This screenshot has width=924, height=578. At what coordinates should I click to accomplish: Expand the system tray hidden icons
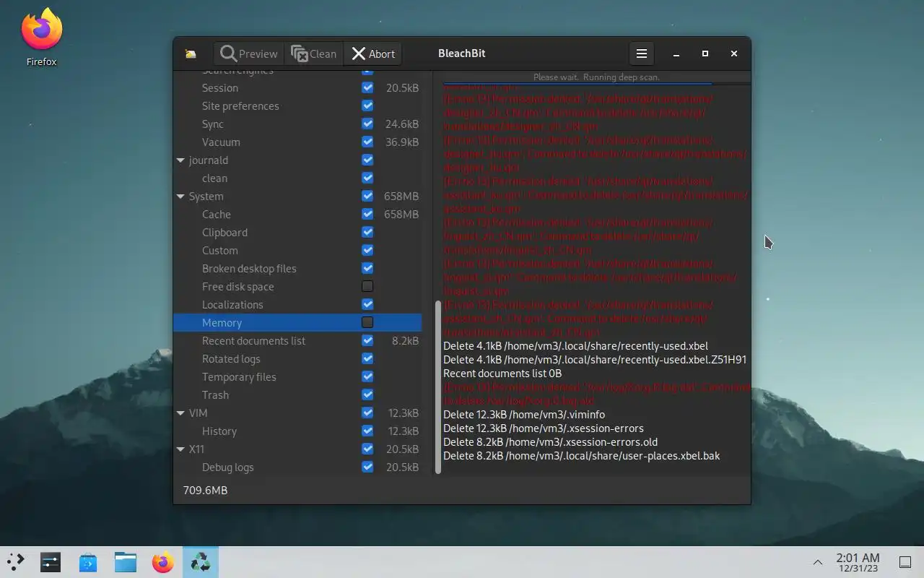[x=818, y=562]
